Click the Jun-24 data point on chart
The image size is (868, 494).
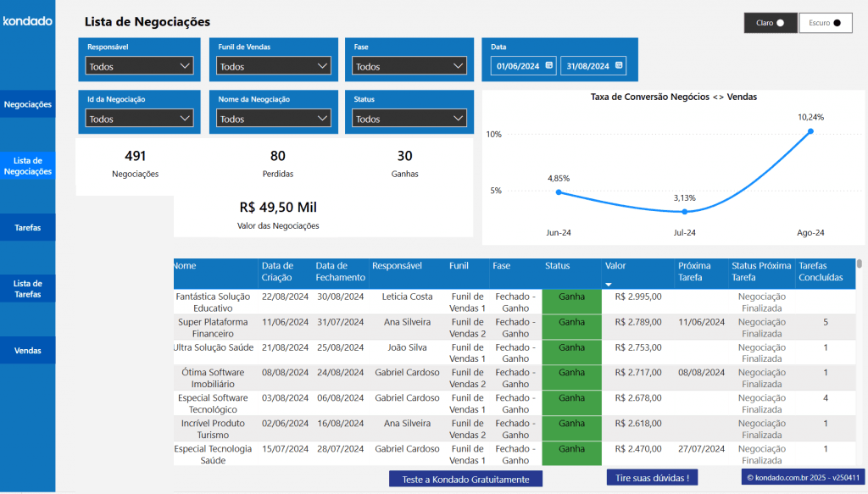click(559, 192)
